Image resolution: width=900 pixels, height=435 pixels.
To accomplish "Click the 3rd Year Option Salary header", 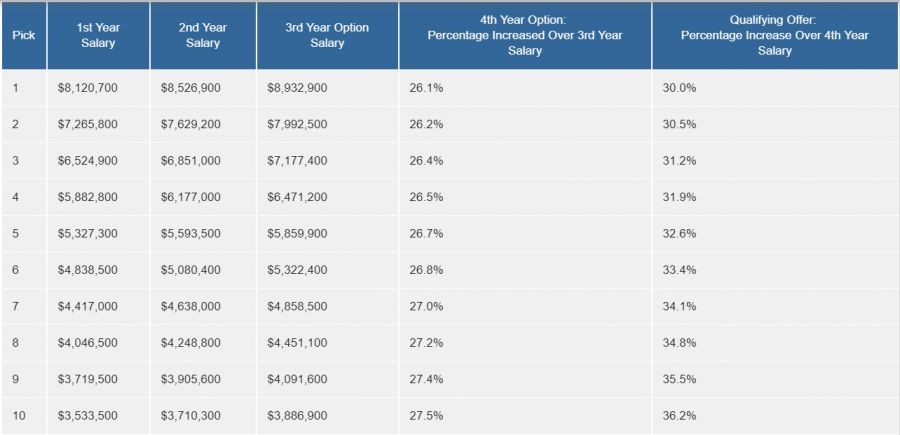I will 327,35.
